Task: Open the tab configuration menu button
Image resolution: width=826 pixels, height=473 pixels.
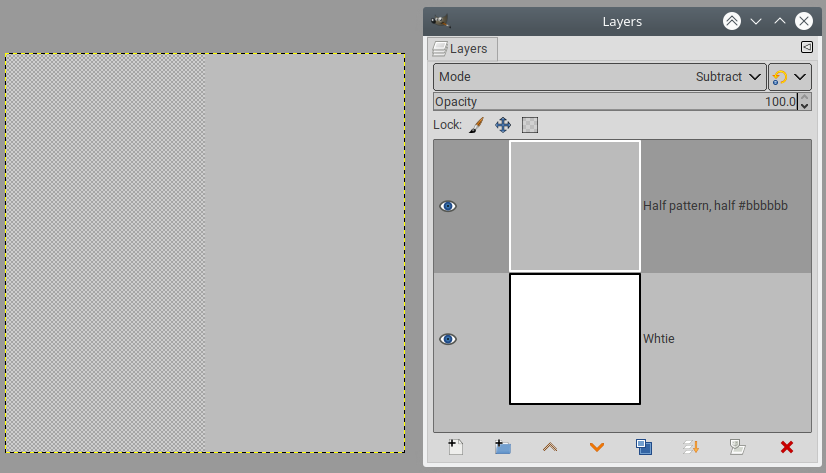Action: (x=807, y=47)
